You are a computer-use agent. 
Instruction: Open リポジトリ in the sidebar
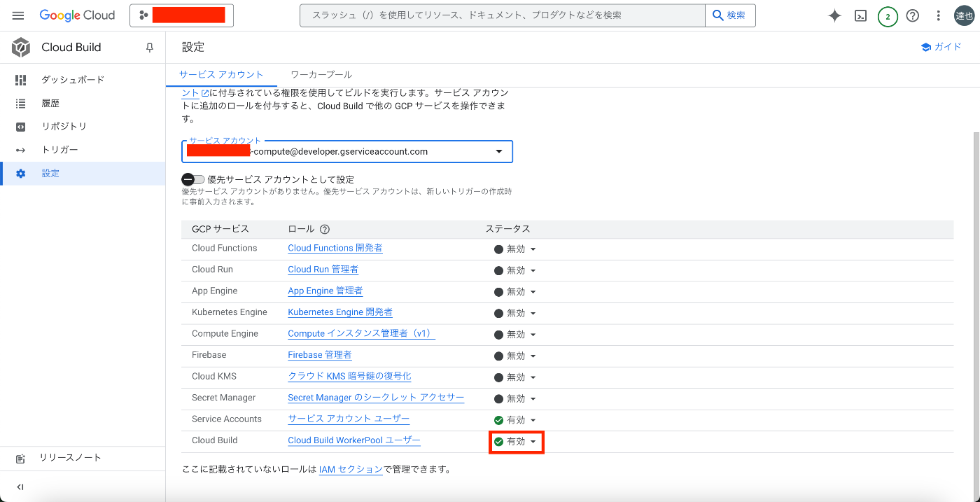click(83, 127)
